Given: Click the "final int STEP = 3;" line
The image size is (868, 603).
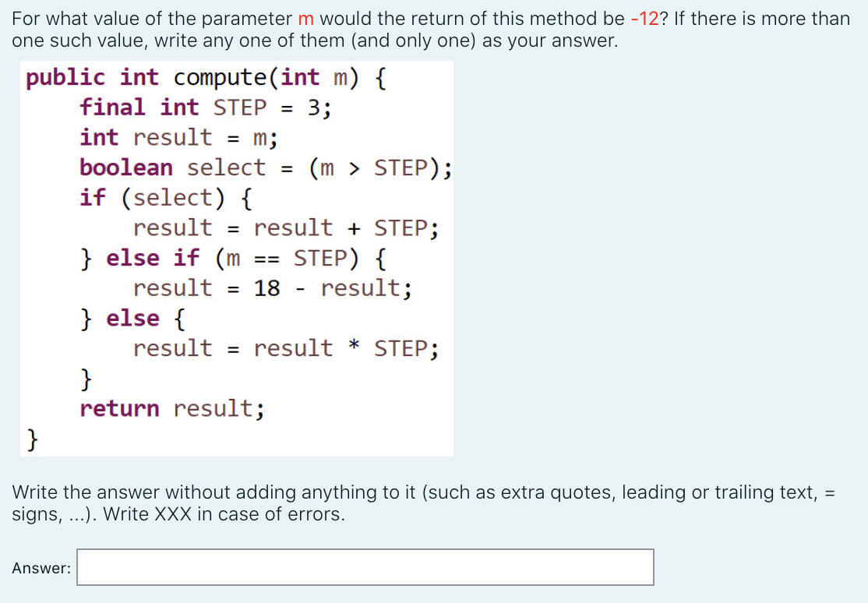Looking at the screenshot, I should [x=206, y=108].
